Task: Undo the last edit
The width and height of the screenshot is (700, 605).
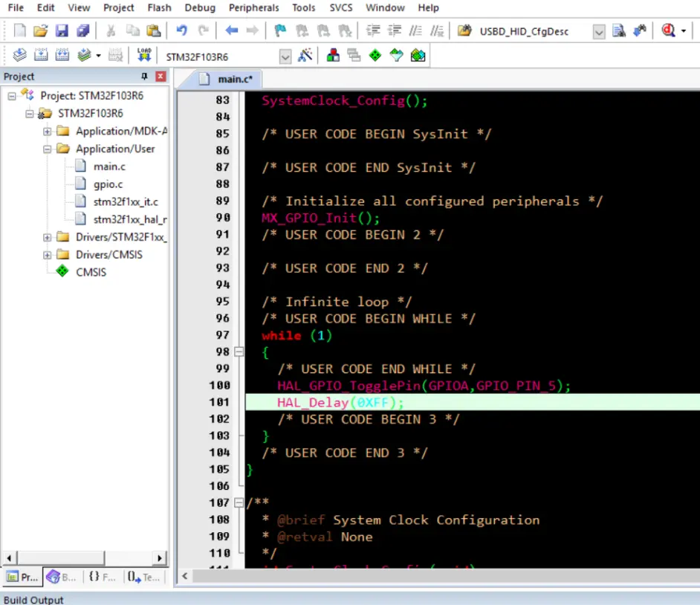Action: click(181, 30)
